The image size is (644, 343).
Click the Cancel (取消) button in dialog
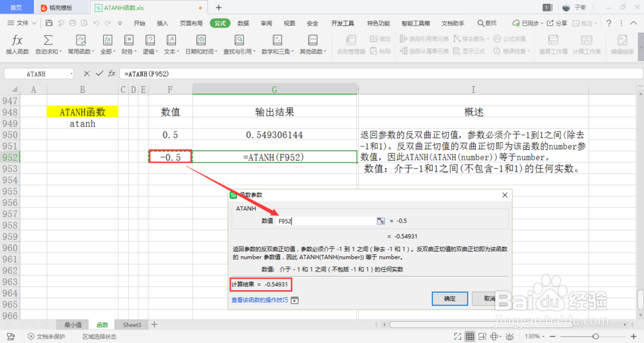[x=489, y=299]
